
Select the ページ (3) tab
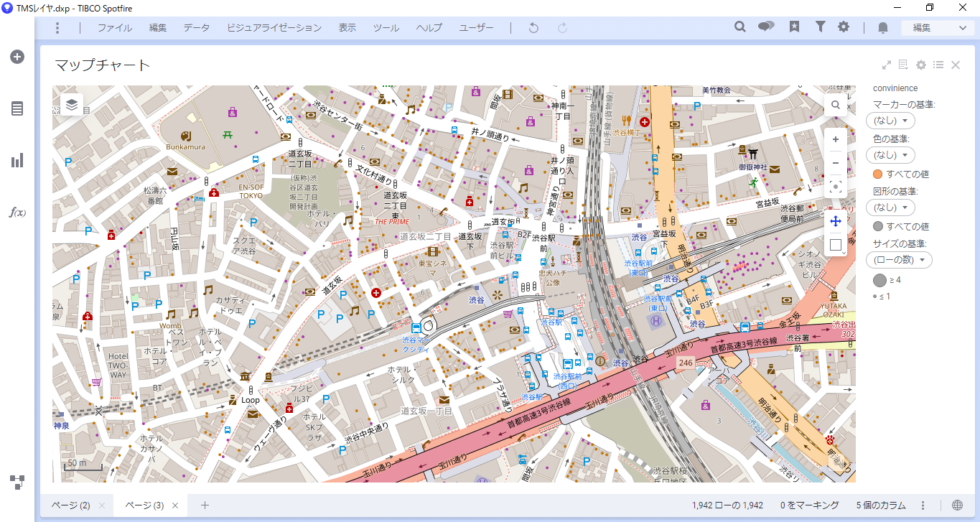(x=144, y=505)
